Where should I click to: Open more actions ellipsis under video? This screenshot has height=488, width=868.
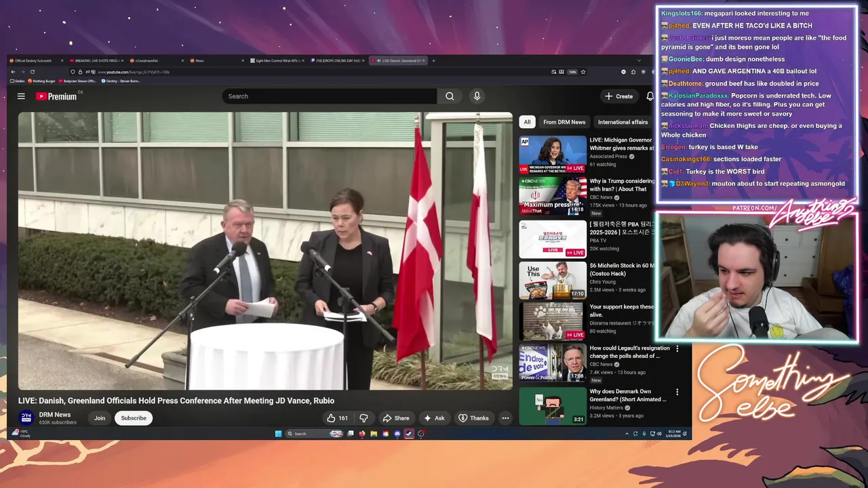click(x=505, y=418)
